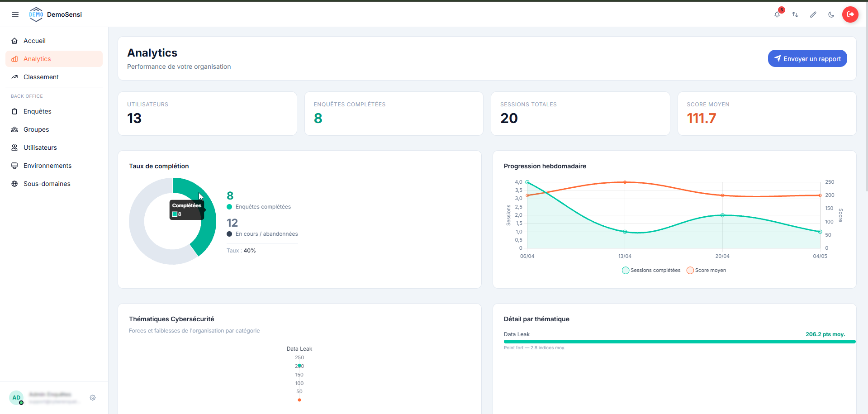Screen dimensions: 868x414
Task: Click the 04/05 sessions data point
Action: [x=820, y=232]
